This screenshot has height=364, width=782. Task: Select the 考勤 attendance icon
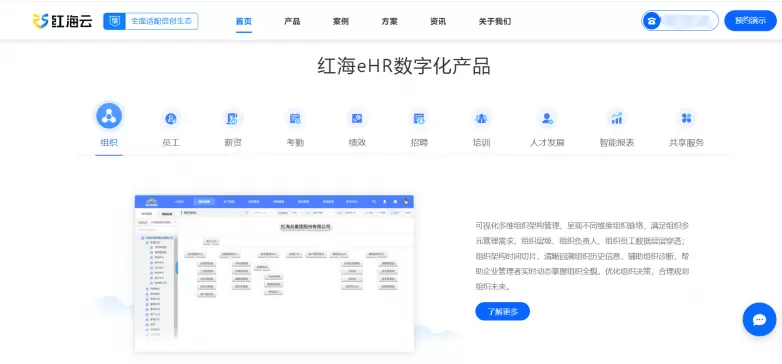click(295, 118)
